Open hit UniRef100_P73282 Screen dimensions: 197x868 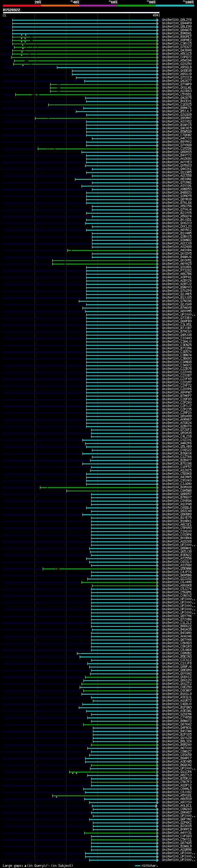coord(177,271)
